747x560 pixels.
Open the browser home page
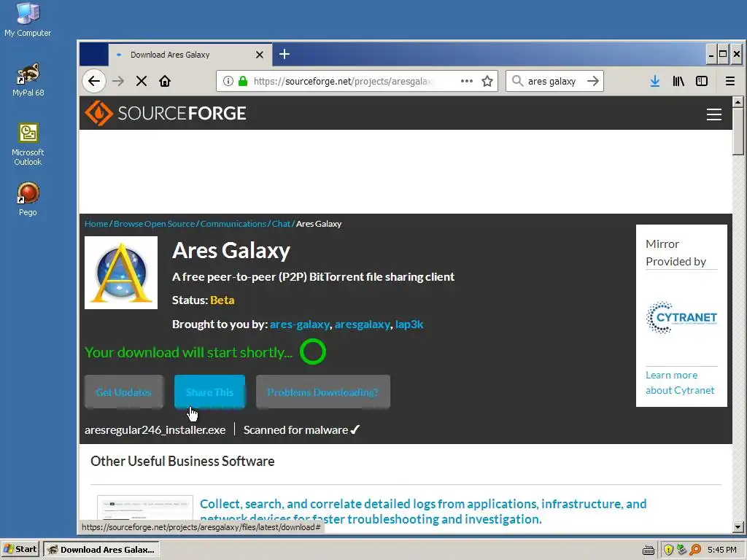click(165, 81)
